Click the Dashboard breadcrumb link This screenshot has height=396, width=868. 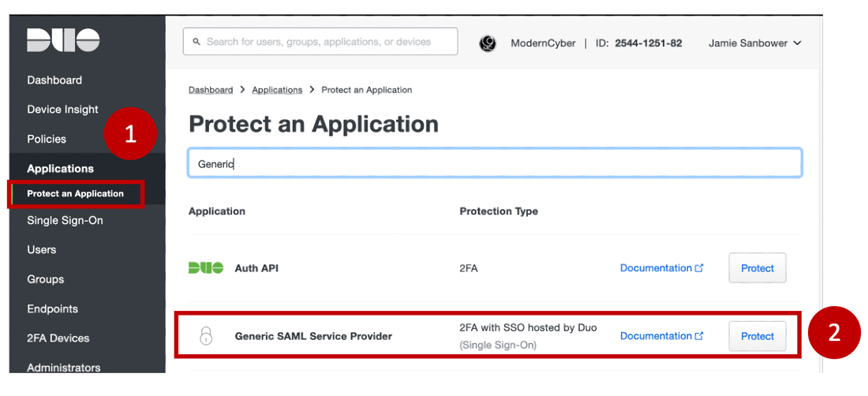(x=211, y=90)
